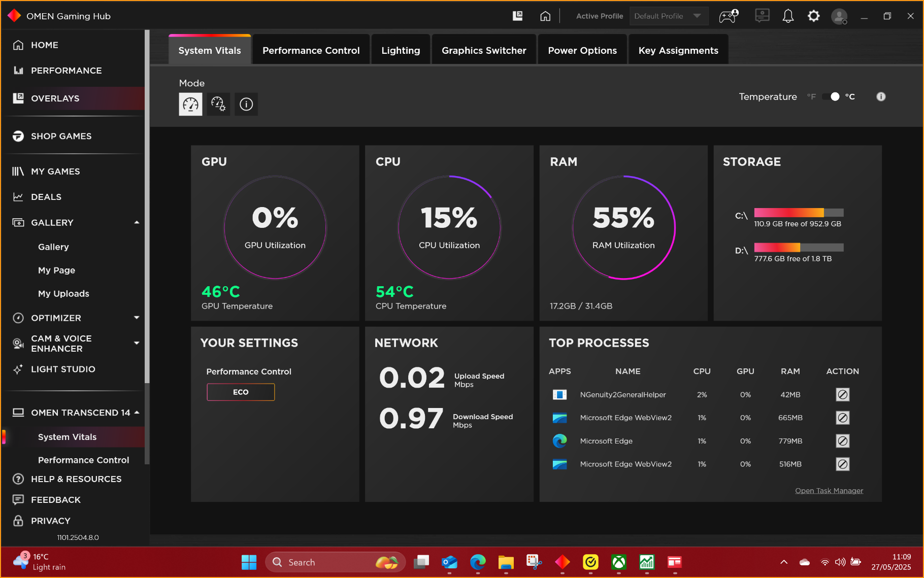924x578 pixels.
Task: Select the gauge with gear mode icon
Action: tap(218, 104)
